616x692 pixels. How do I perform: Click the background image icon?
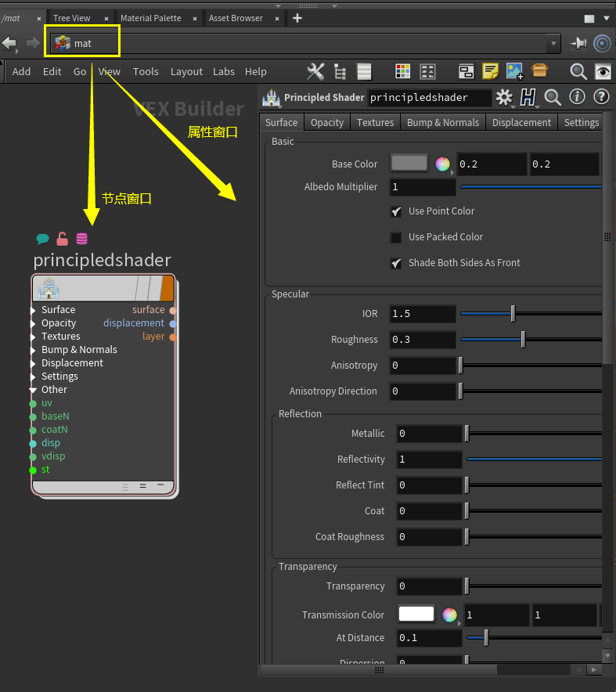pos(514,71)
